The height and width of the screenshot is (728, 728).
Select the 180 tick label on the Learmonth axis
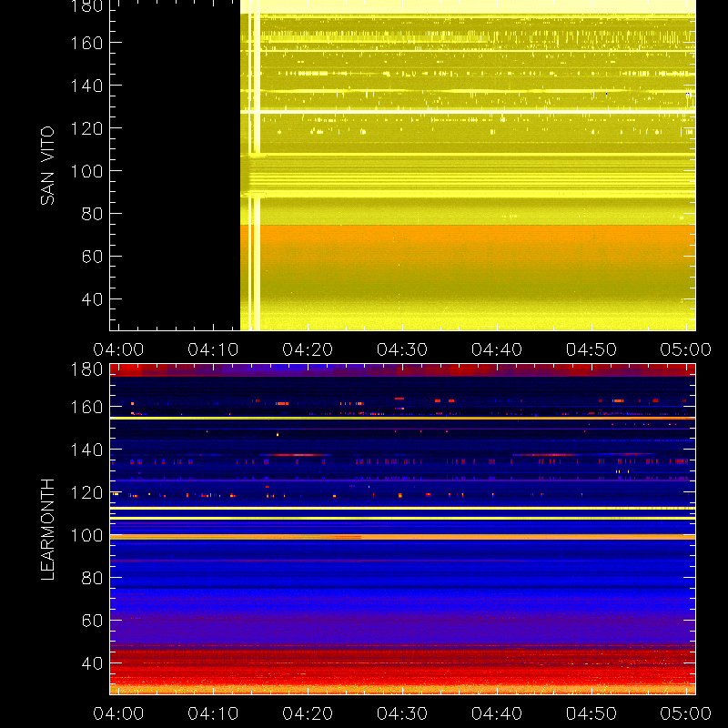coord(86,370)
